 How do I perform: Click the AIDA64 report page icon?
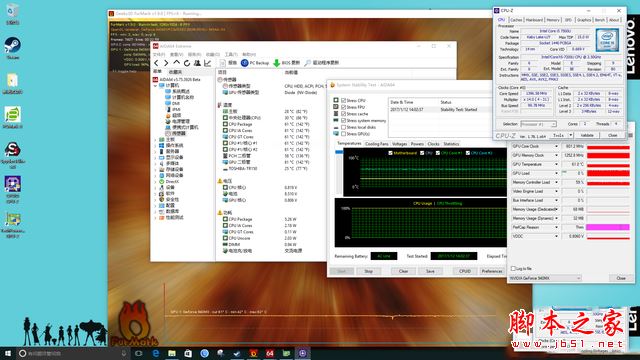click(x=222, y=63)
